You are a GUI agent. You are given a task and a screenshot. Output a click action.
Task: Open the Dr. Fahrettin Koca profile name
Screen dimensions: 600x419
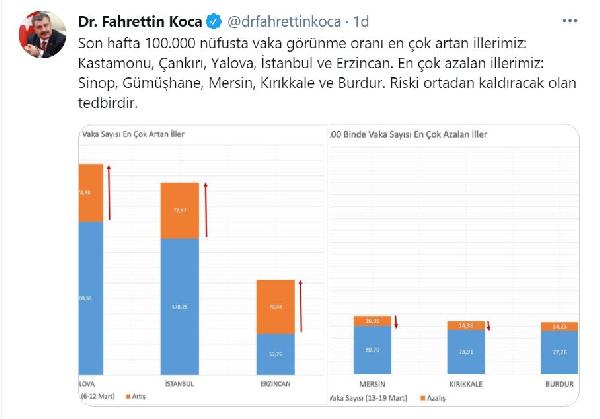click(x=139, y=18)
